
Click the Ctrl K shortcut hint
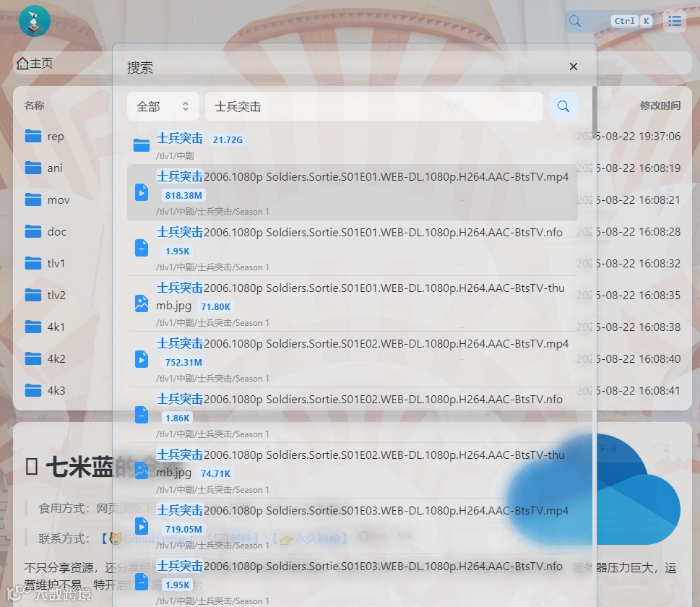coord(631,21)
